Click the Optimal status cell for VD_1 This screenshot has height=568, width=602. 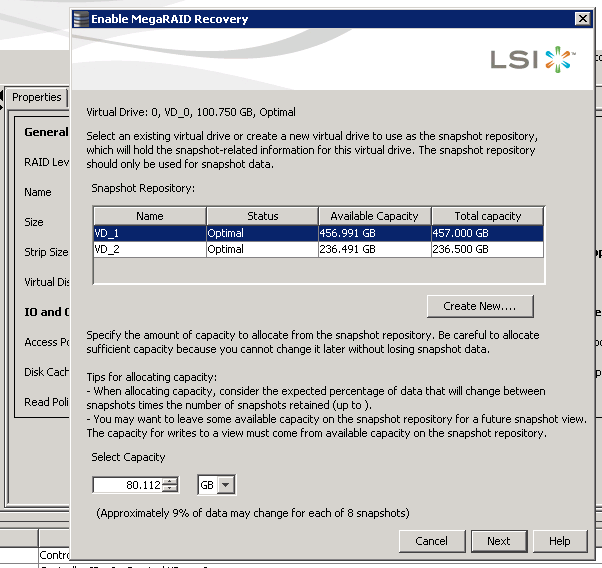[262, 233]
